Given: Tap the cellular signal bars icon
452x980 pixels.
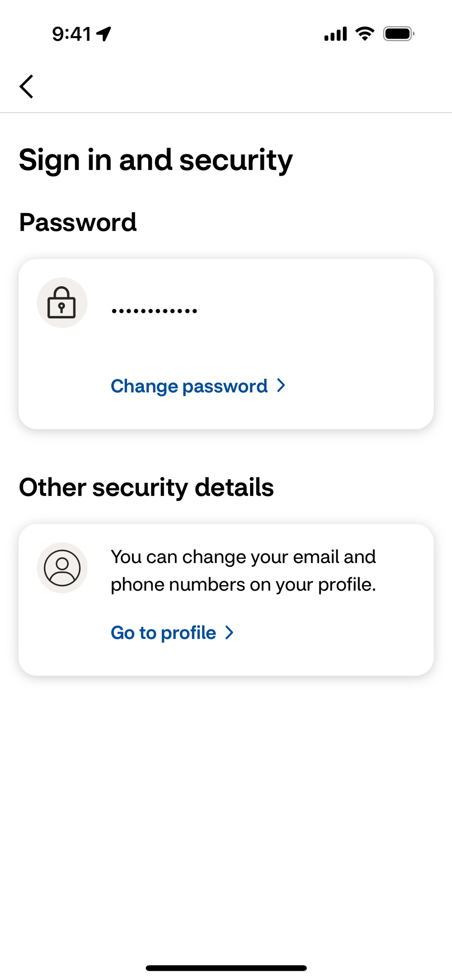Looking at the screenshot, I should 335,34.
